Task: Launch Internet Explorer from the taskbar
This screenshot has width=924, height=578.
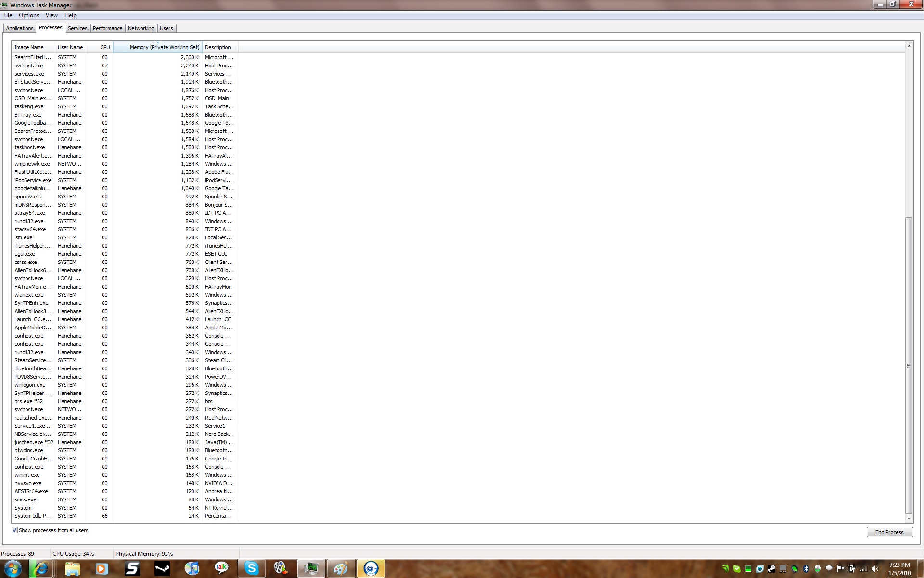Action: point(40,568)
